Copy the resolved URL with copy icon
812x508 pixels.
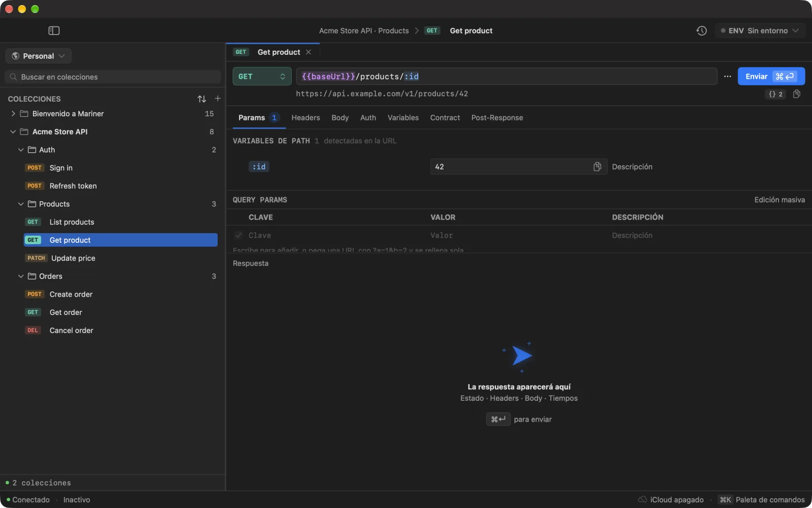pos(797,94)
